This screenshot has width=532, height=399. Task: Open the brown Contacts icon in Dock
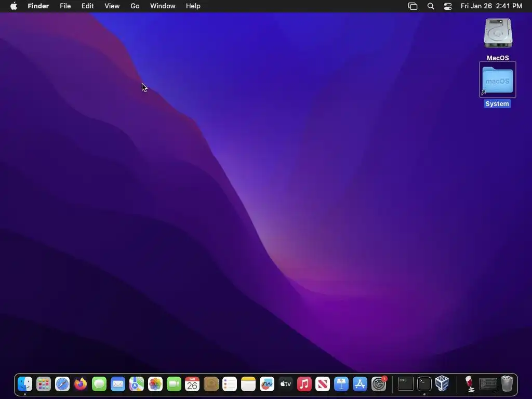tap(211, 384)
